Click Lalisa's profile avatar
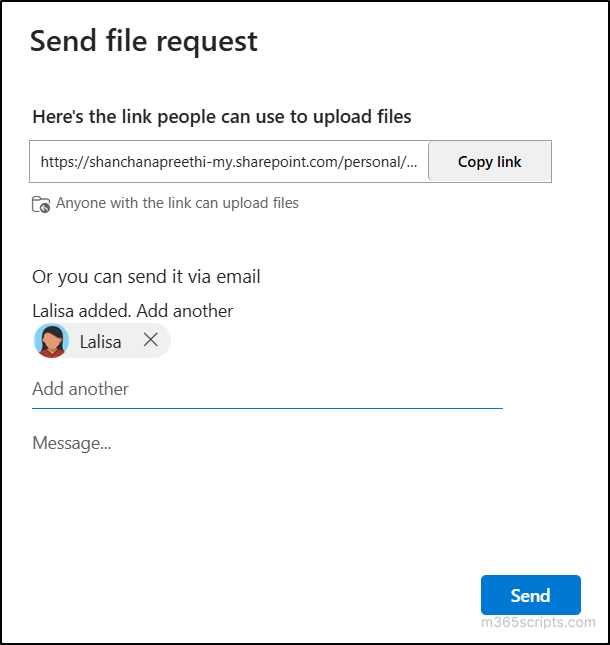 51,341
